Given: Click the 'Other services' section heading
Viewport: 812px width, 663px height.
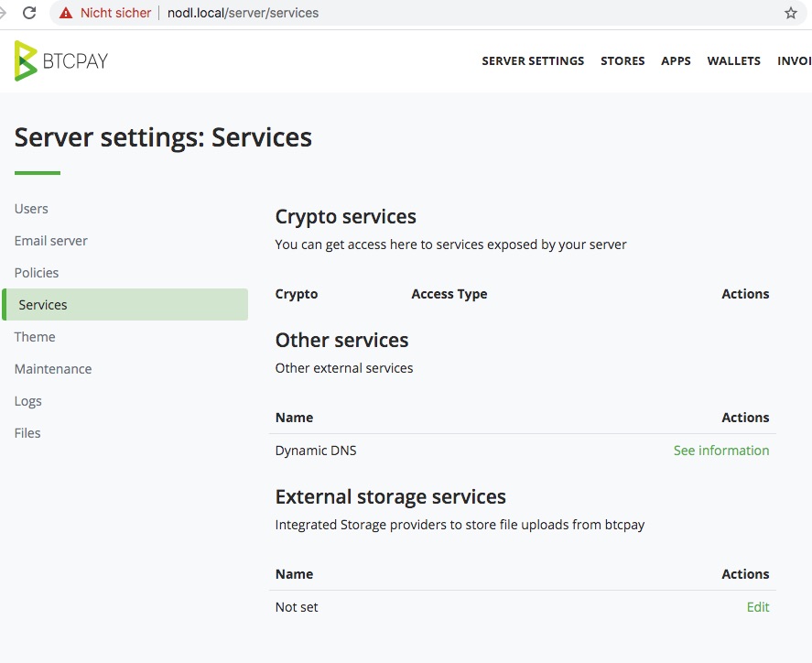Looking at the screenshot, I should coord(341,341).
